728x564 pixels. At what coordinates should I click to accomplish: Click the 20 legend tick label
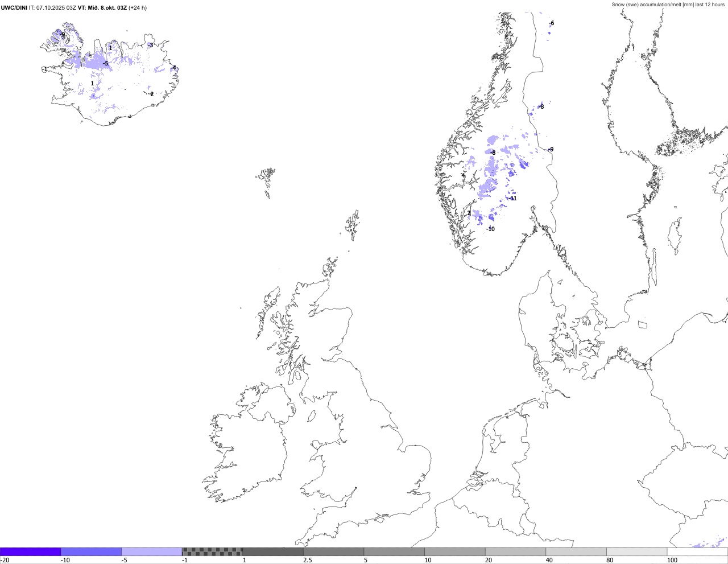point(488,560)
